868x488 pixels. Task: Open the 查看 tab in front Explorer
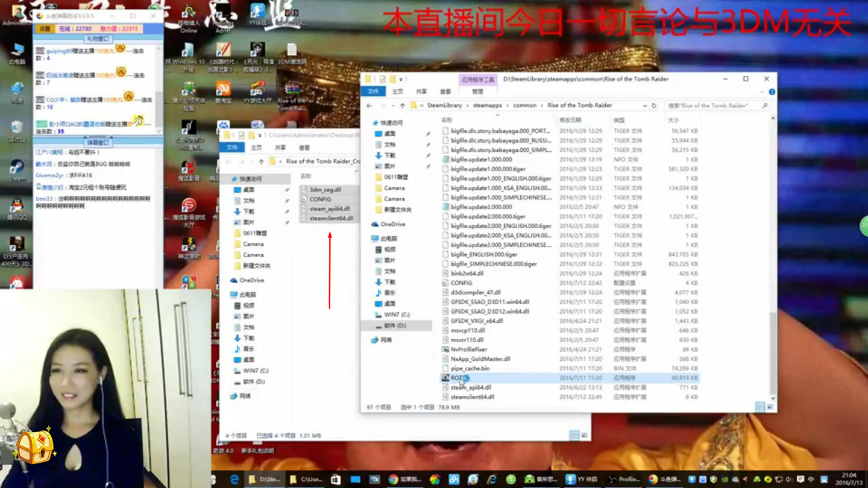pos(445,92)
